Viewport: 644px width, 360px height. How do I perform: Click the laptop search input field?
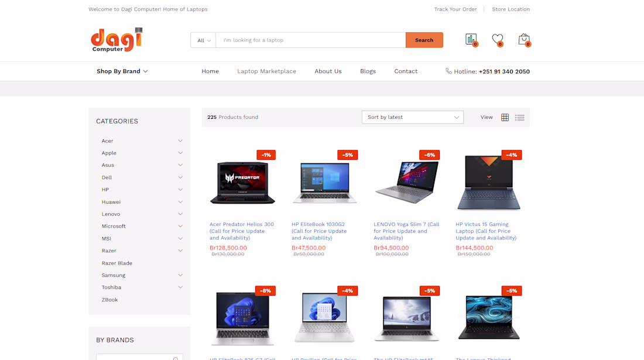pos(310,40)
